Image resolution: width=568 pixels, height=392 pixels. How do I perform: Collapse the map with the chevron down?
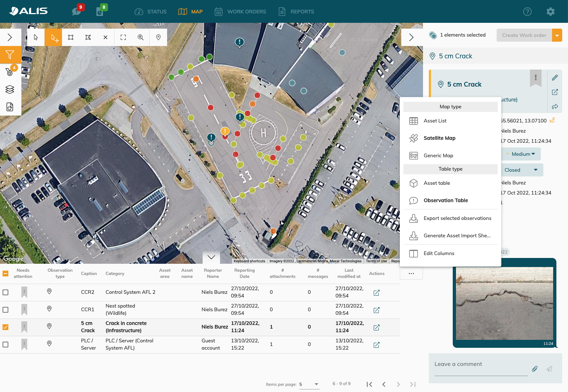(211, 257)
